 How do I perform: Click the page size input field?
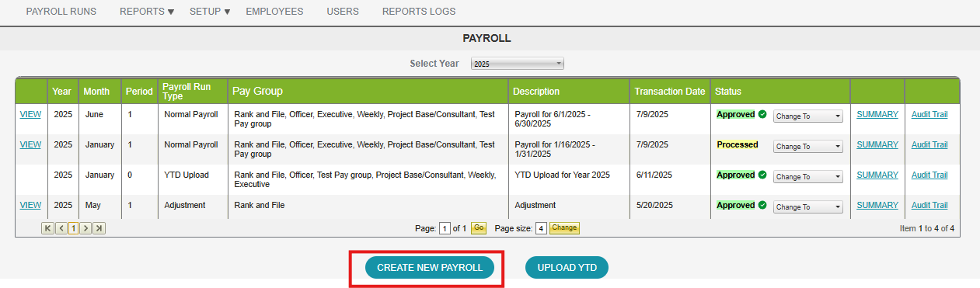tap(541, 228)
